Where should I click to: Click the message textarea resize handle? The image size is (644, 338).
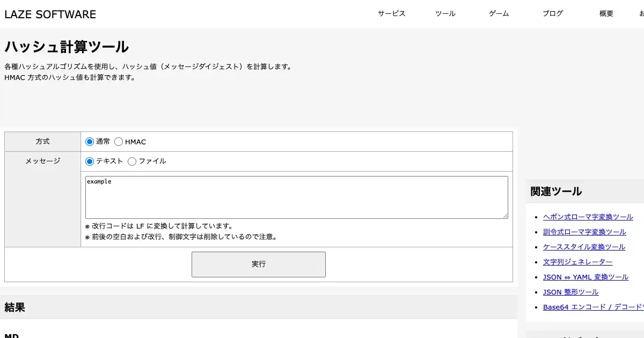(x=505, y=216)
